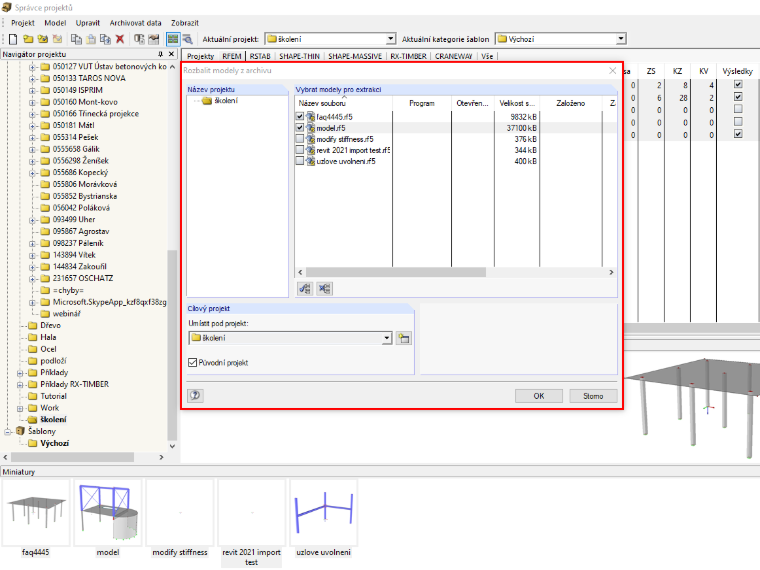The width and height of the screenshot is (760, 570).
Task: Click the select all models icon
Action: point(305,289)
